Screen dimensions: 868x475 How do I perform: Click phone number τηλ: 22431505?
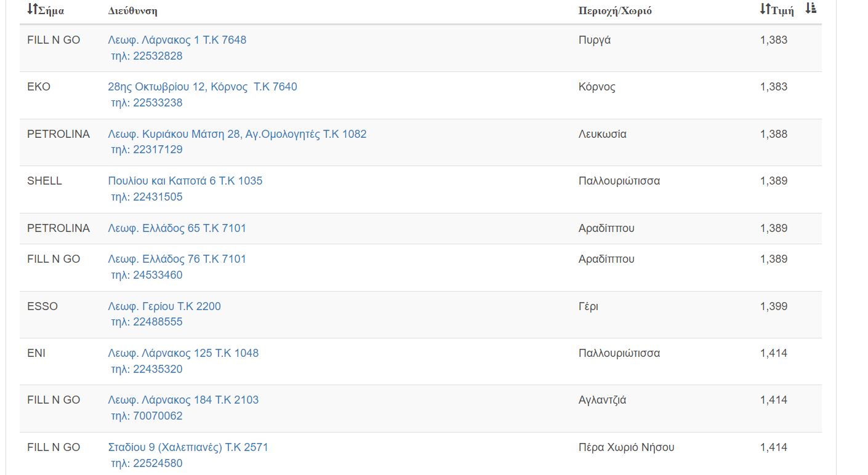pos(147,197)
